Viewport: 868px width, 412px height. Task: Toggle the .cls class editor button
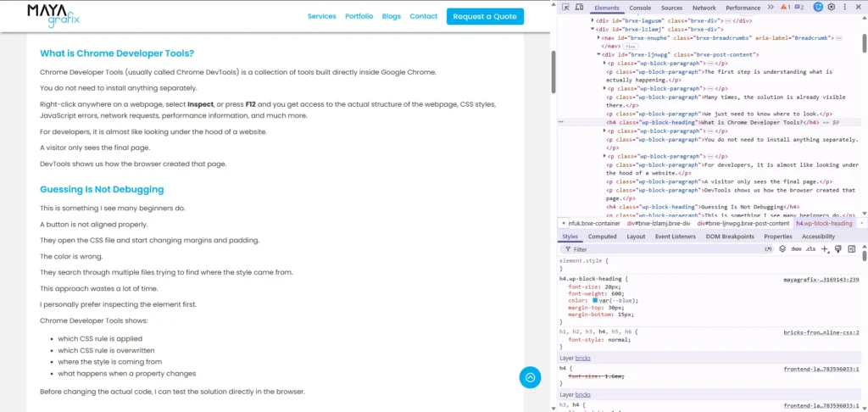(x=811, y=249)
